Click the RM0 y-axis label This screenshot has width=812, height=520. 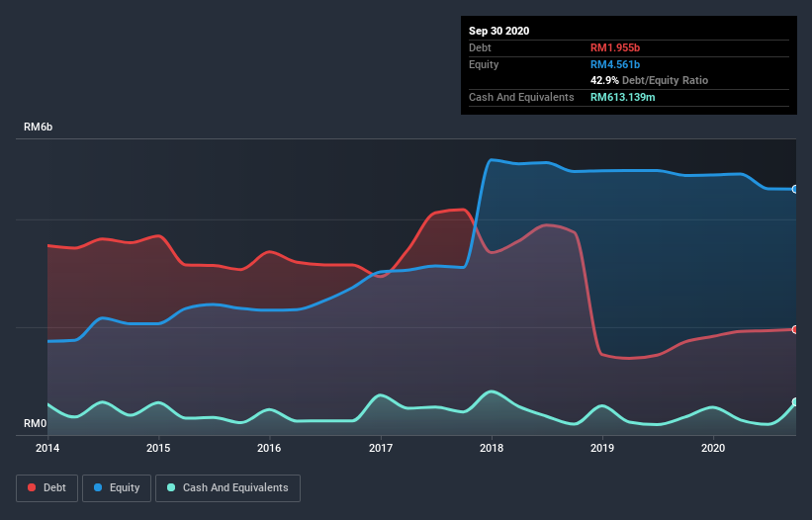pos(35,423)
